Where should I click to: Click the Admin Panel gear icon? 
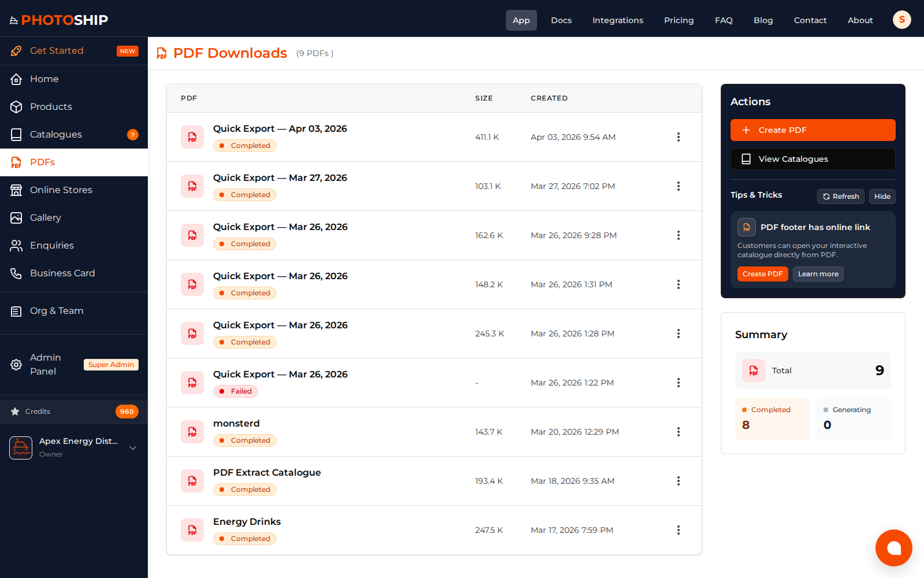pos(16,365)
